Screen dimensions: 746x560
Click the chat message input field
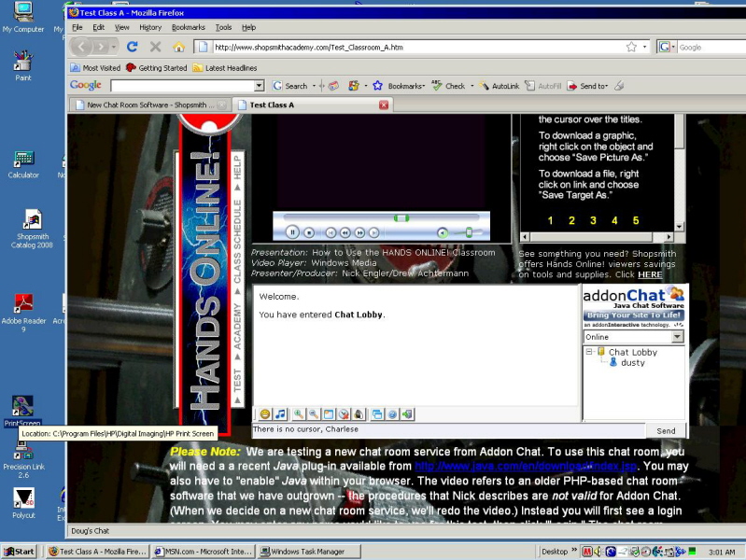pyautogui.click(x=448, y=429)
